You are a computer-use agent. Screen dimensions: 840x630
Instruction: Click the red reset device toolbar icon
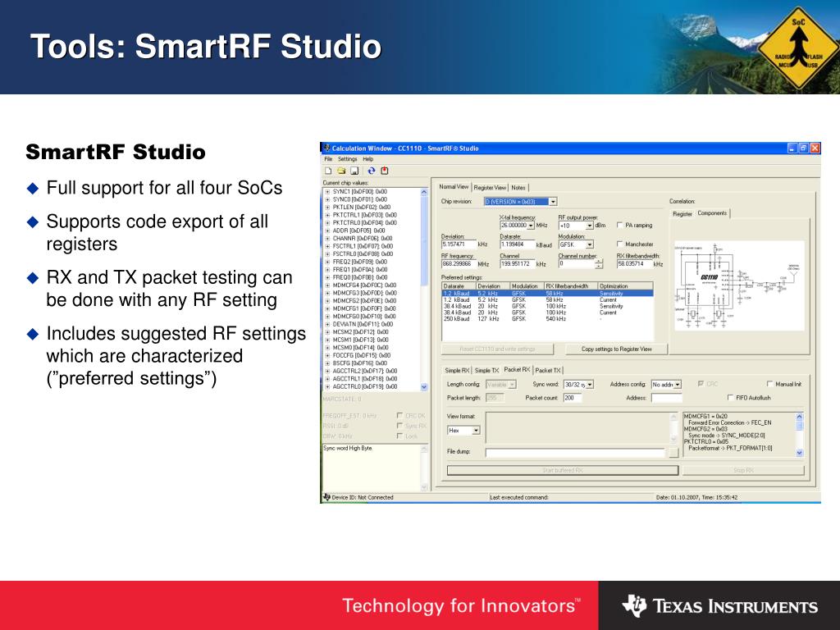coord(385,171)
